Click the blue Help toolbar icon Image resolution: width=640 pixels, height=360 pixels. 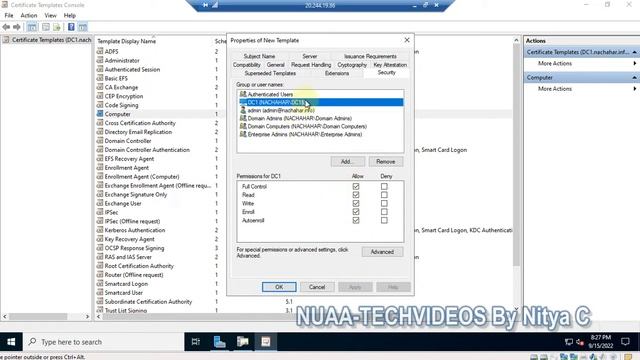[x=71, y=27]
